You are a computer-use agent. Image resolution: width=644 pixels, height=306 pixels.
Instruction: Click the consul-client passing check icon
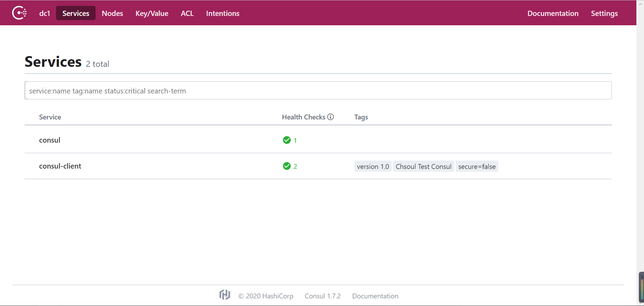[x=287, y=166]
